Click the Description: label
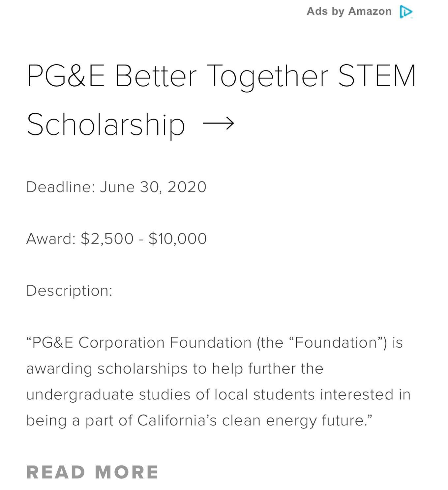Screen dimensions: 448x490 point(69,291)
